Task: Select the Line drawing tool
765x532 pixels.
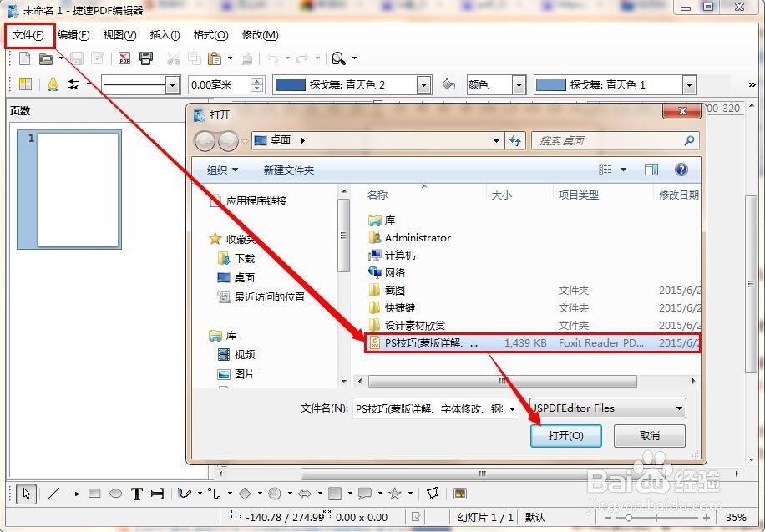Action: pyautogui.click(x=53, y=494)
